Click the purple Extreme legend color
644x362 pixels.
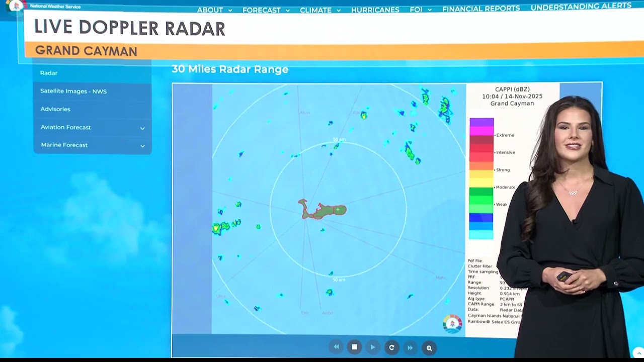pyautogui.click(x=481, y=122)
